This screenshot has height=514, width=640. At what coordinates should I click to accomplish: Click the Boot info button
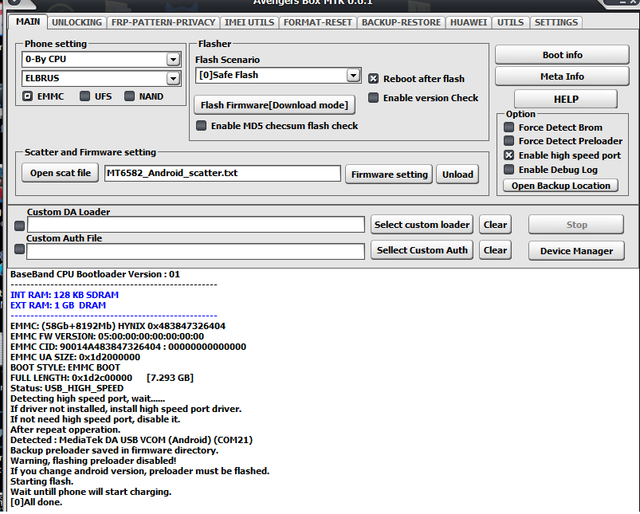point(562,55)
